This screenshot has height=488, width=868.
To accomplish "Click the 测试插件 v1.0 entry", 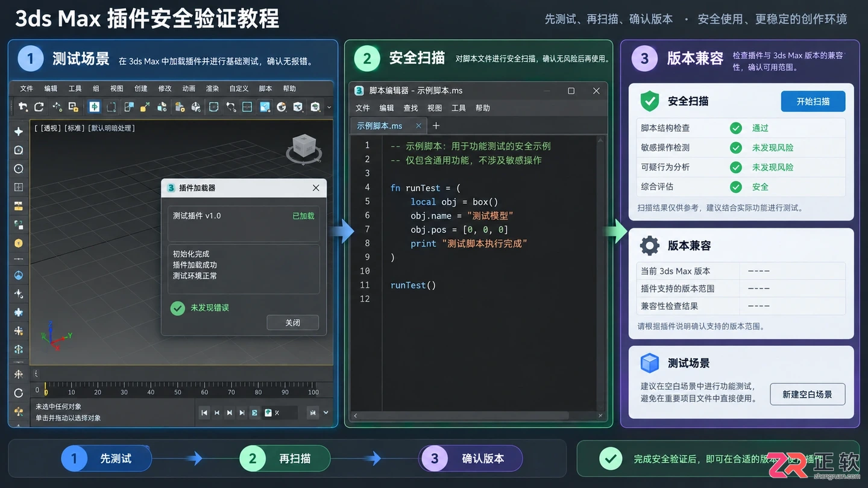I will tap(197, 216).
